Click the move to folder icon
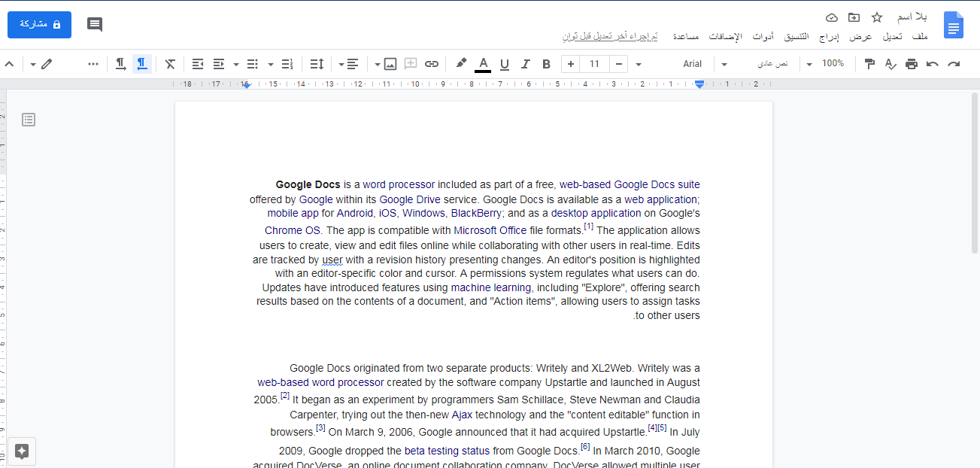This screenshot has width=980, height=468. [x=854, y=17]
